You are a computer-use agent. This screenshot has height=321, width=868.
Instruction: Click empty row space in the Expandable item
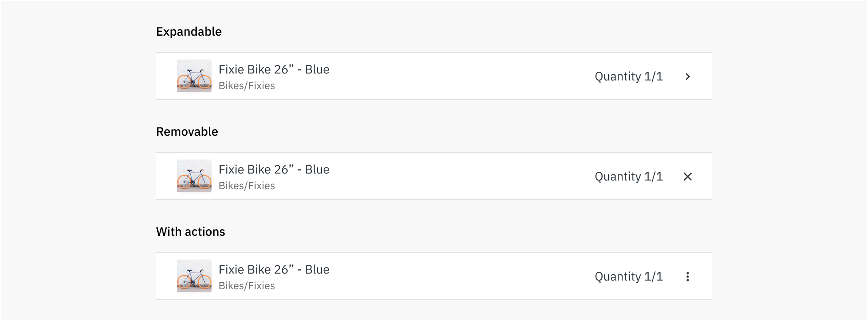[x=456, y=77]
